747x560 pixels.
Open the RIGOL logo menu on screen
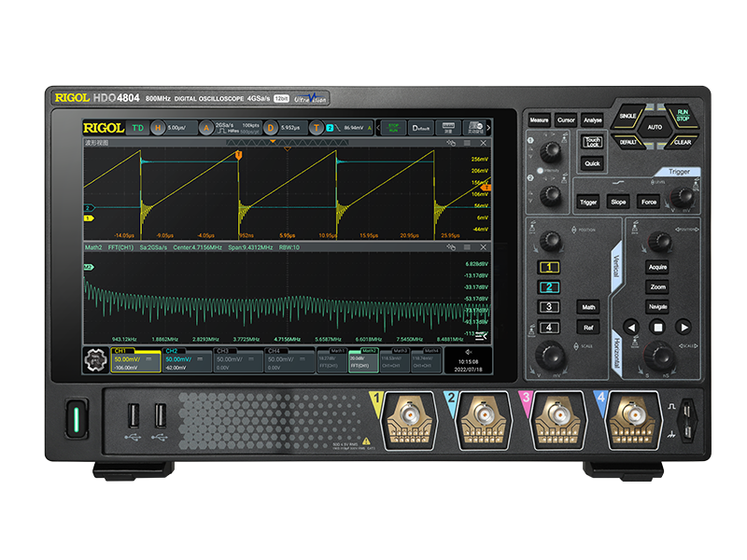click(x=104, y=128)
